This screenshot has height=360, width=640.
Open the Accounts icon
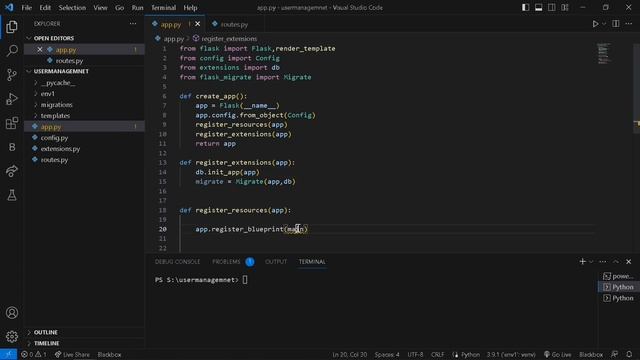pyautogui.click(x=12, y=313)
